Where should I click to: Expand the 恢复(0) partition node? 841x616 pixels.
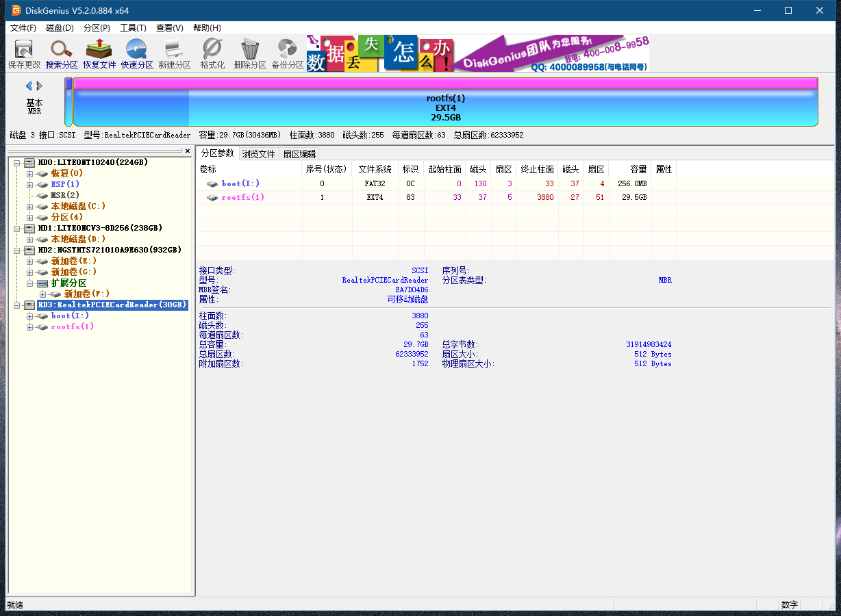tap(29, 173)
